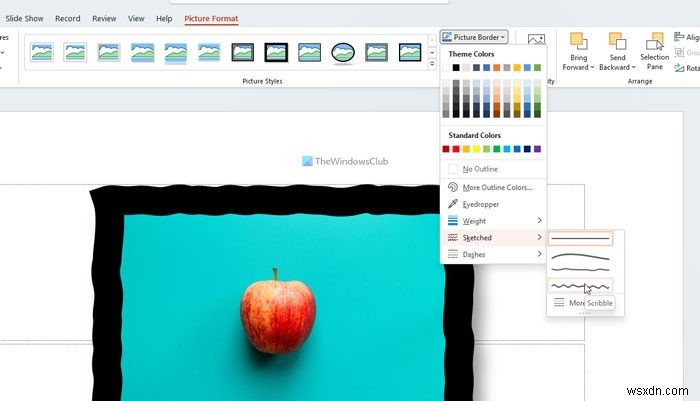This screenshot has height=401, width=700.
Task: Open More Lines option icon
Action: (559, 303)
